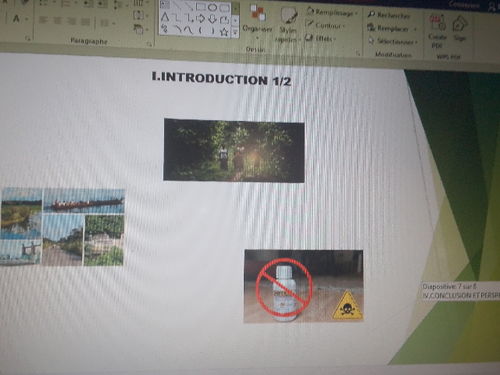
Task: Select the Rectangle shape
Action: (200, 6)
